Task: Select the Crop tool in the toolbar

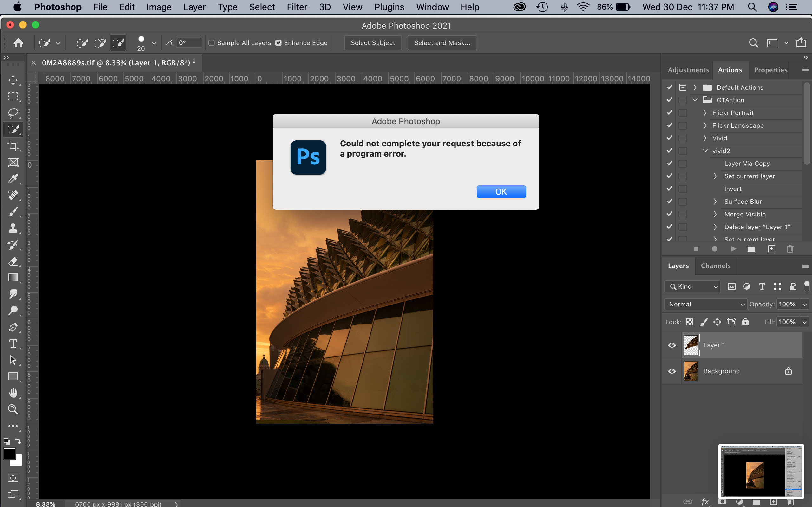Action: [13, 145]
